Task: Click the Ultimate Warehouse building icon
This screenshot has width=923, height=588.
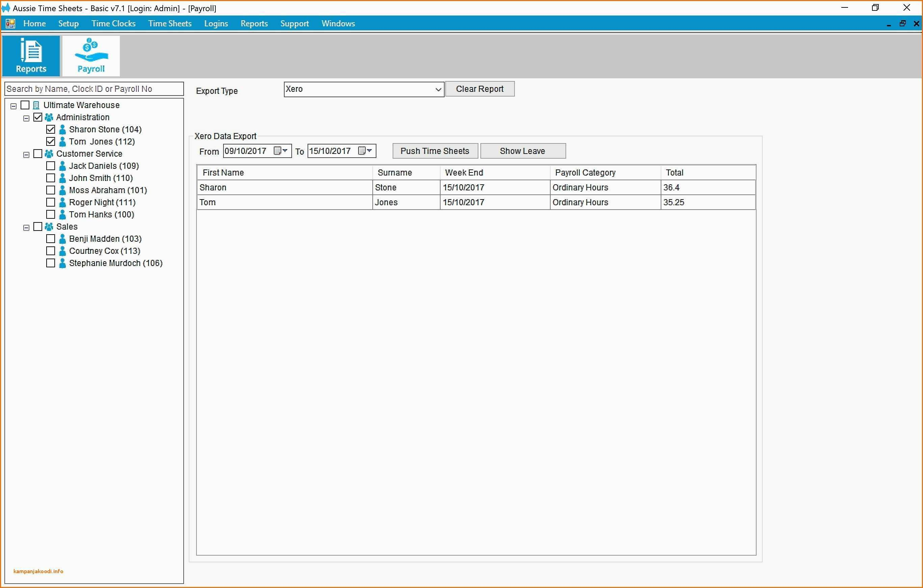Action: coord(36,105)
